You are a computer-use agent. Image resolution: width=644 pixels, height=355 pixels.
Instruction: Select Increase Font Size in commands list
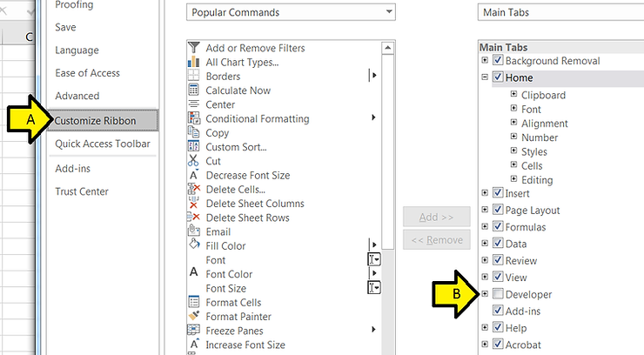[245, 345]
